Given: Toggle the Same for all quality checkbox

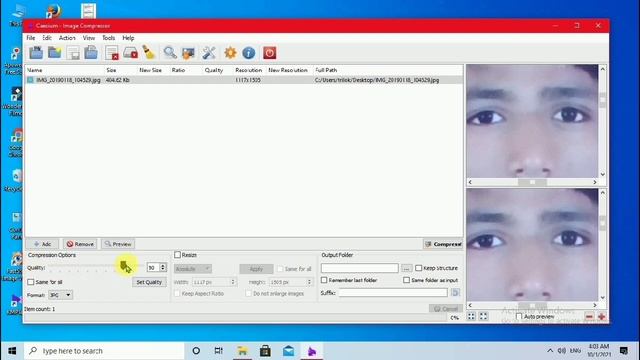Looking at the screenshot, I should click(31, 282).
